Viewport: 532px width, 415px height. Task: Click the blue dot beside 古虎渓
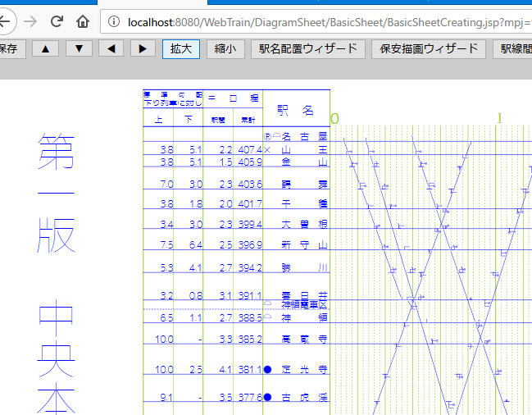coord(268,398)
